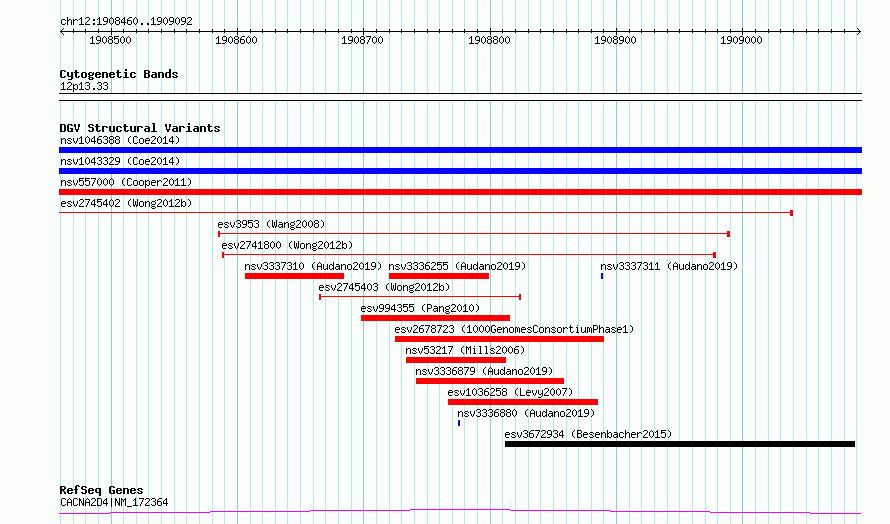Click the esv994355 (Pang2010) label
This screenshot has height=524, width=890.
[421, 308]
